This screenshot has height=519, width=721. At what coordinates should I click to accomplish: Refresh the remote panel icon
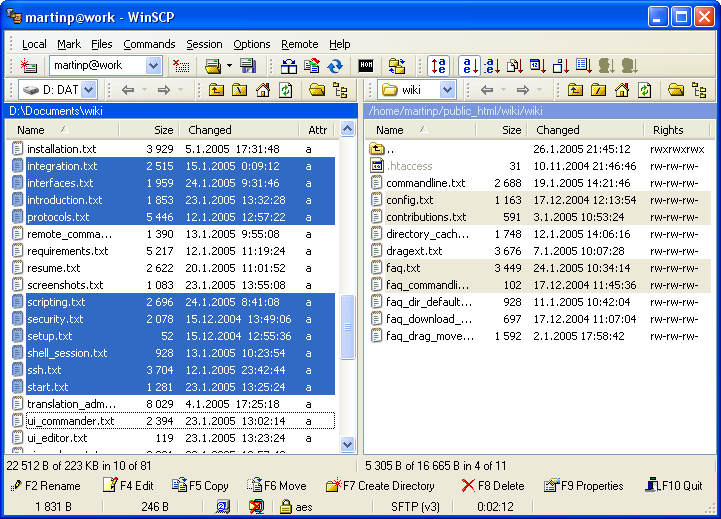point(645,90)
